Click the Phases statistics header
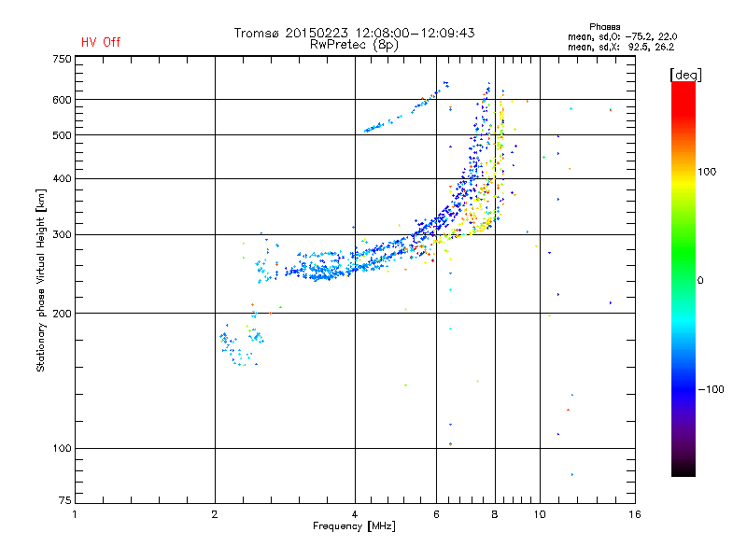The height and width of the screenshot is (560, 747). tap(604, 27)
